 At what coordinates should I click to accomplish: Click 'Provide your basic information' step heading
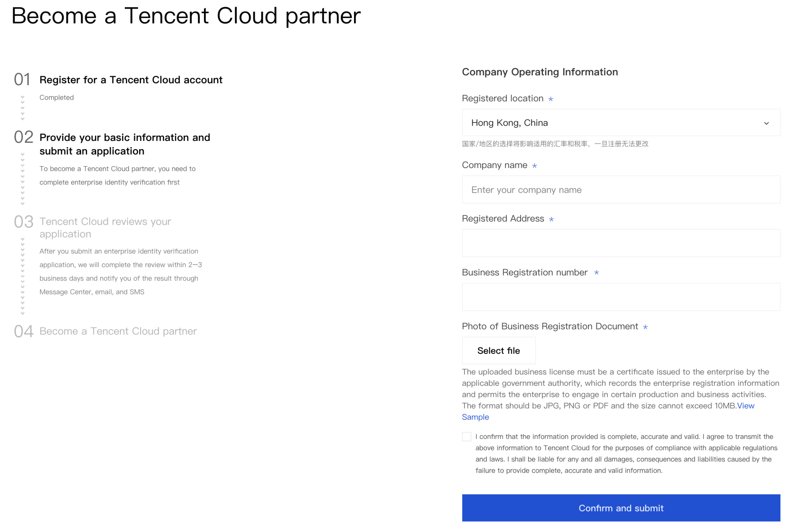click(125, 144)
